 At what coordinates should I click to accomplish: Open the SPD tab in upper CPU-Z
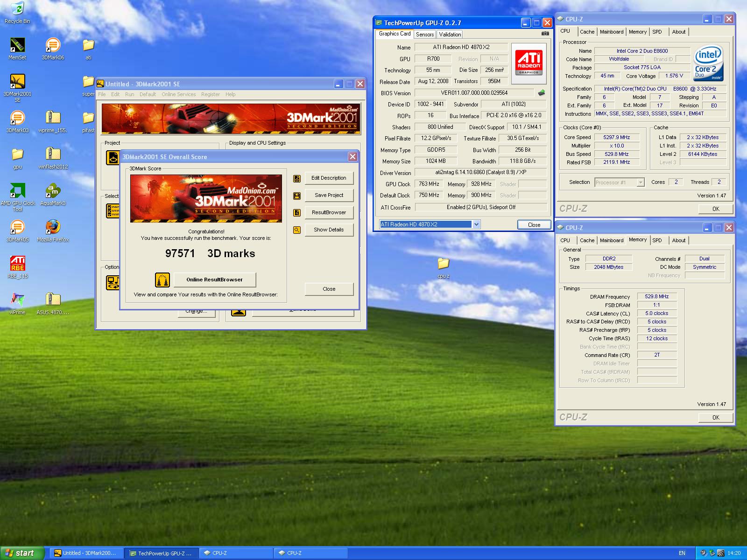click(657, 32)
